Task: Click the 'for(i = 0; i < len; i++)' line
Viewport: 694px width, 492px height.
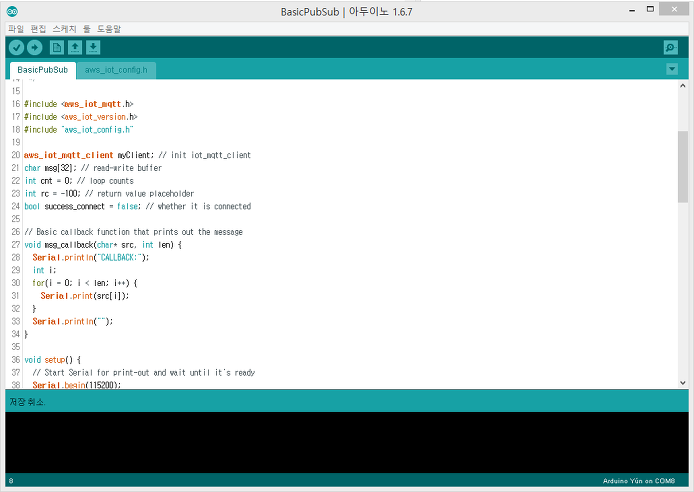Action: [85, 283]
